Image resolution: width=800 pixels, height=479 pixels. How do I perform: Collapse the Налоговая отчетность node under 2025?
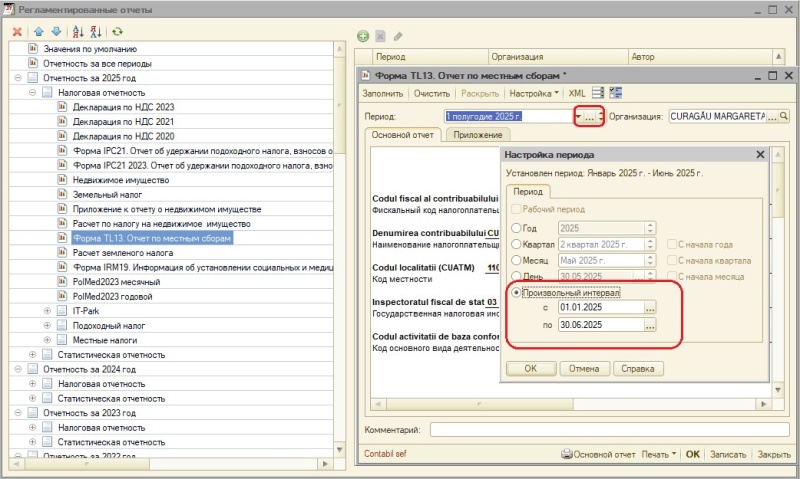[33, 92]
